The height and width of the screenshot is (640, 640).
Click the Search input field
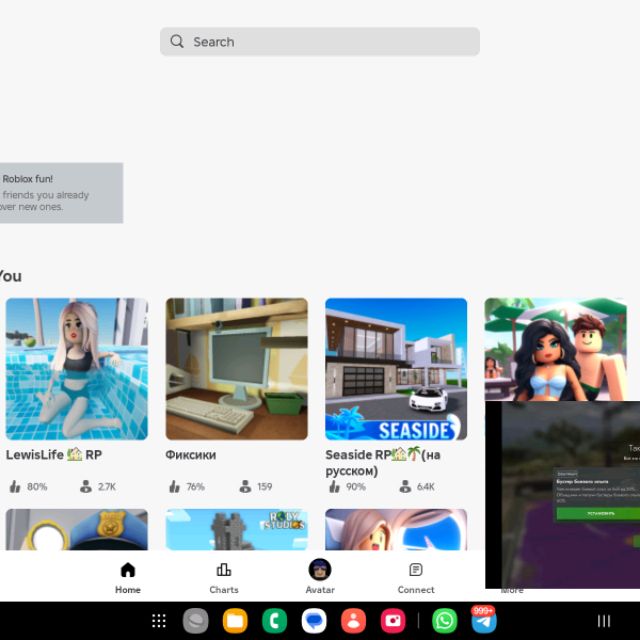tap(320, 42)
